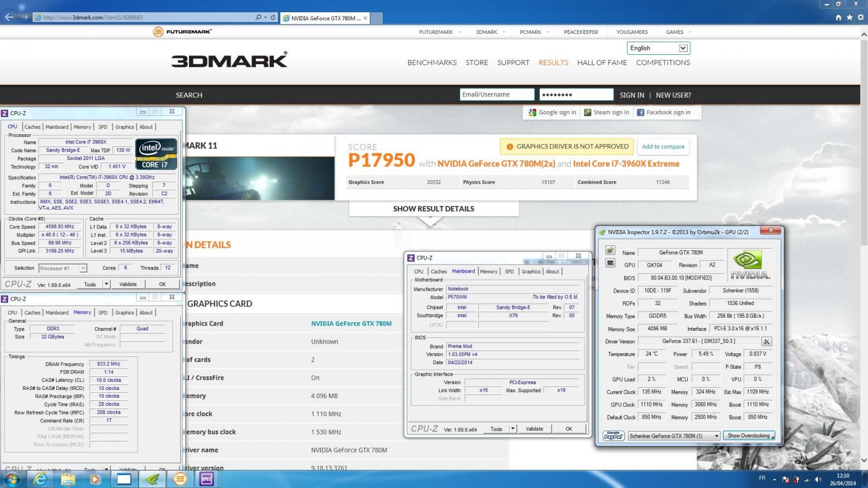
Task: Click the 3DMARK site logo
Action: click(x=229, y=59)
